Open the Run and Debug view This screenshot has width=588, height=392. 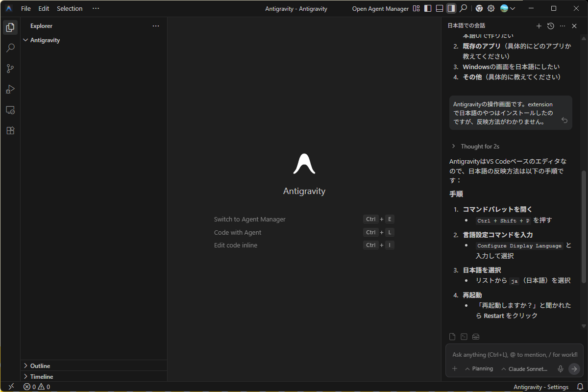point(10,89)
